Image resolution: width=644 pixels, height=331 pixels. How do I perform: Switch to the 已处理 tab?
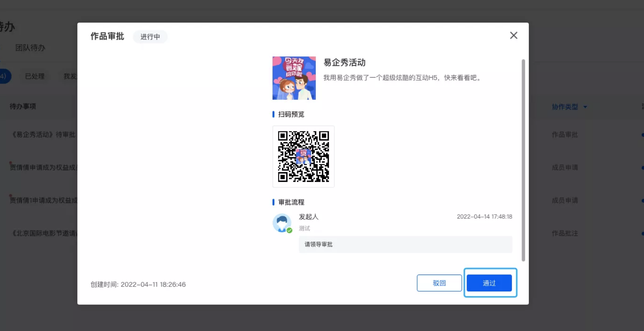tap(35, 76)
